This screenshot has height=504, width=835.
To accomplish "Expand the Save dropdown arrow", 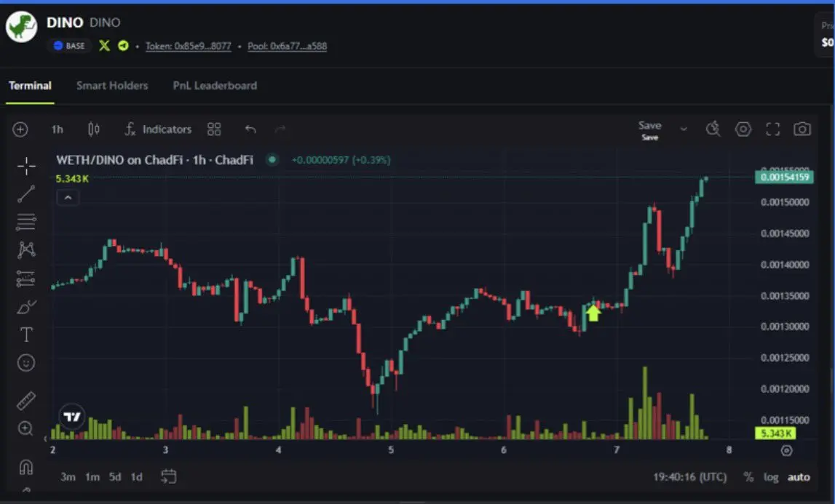I will tap(684, 129).
